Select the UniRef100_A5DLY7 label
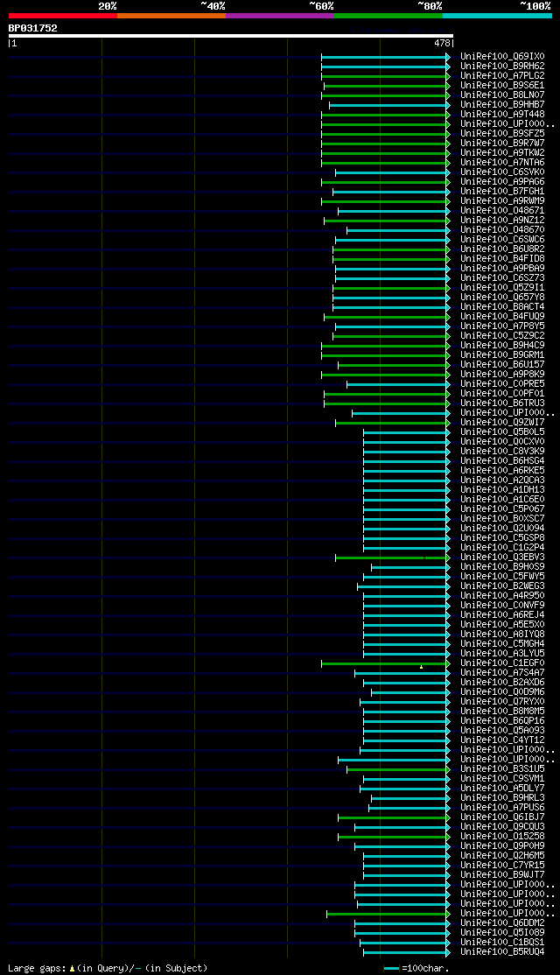560x975 pixels. pos(503,789)
